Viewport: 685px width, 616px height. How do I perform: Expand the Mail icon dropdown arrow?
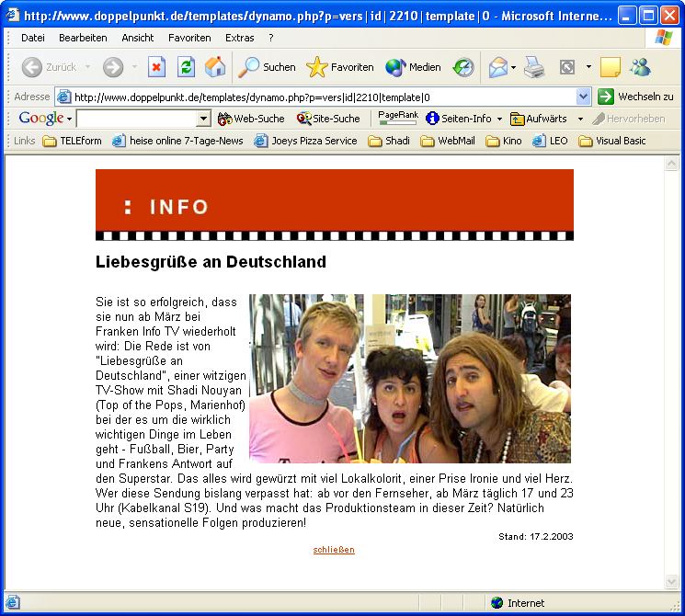tap(513, 67)
